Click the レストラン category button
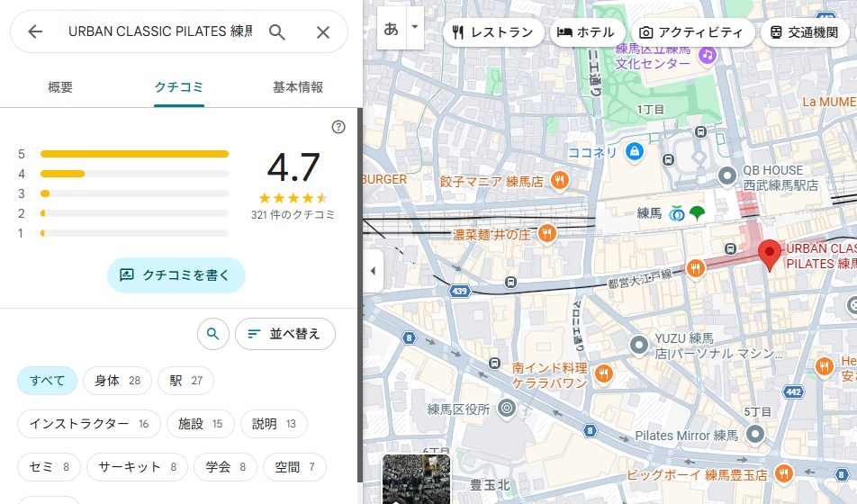 pos(492,32)
